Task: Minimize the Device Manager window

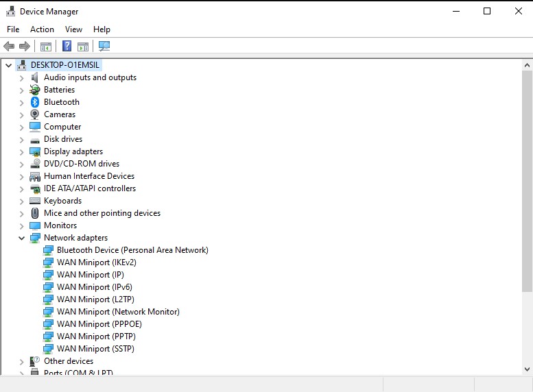Action: coord(456,11)
